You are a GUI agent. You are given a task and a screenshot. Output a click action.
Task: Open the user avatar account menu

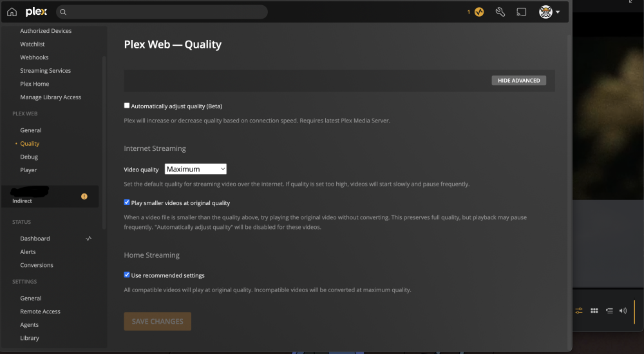coord(545,12)
